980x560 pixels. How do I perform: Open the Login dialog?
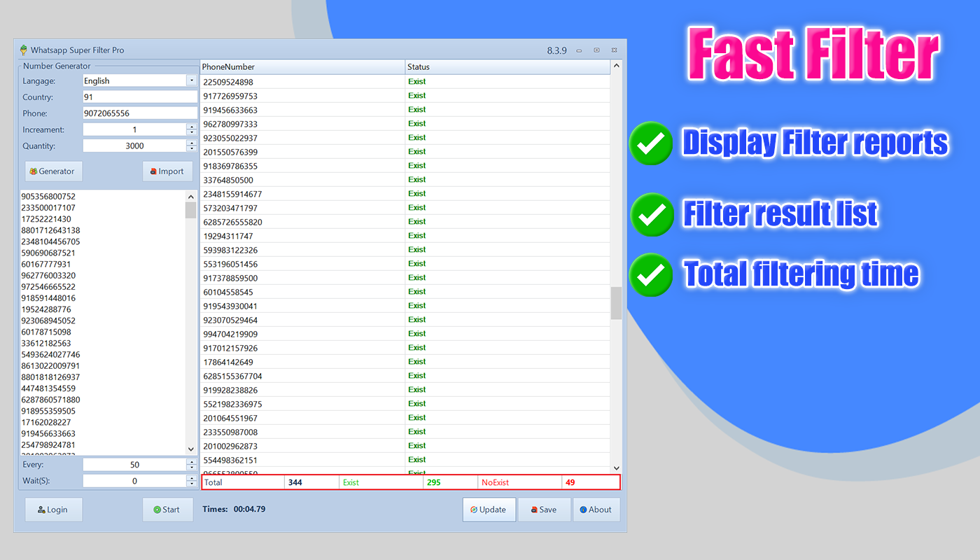(53, 510)
